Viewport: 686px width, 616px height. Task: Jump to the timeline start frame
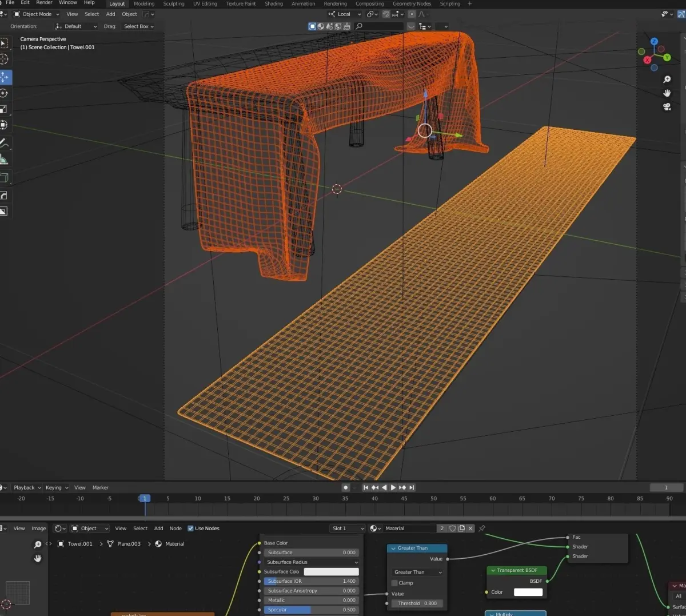point(366,487)
